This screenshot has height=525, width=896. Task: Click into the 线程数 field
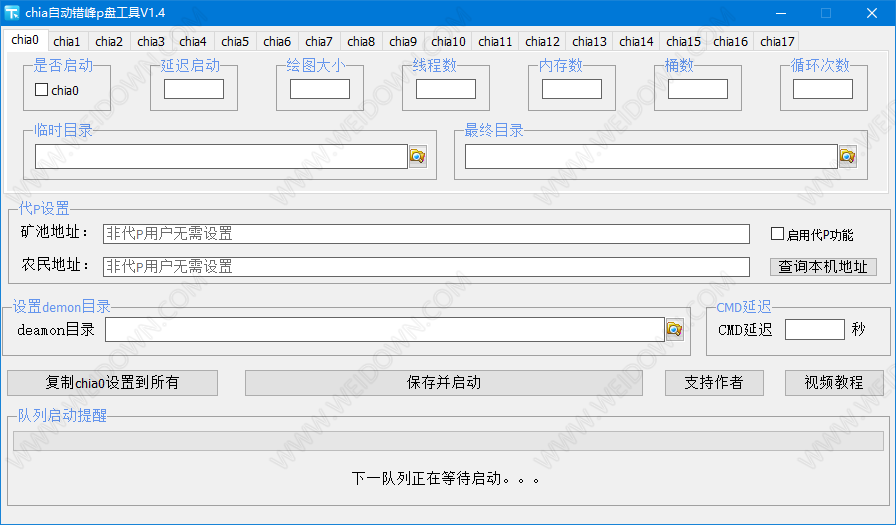click(446, 89)
